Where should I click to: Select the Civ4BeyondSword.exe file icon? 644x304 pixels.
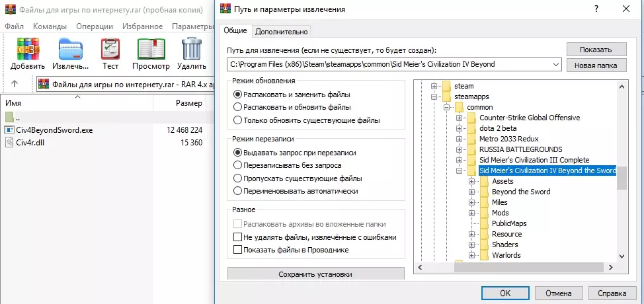(9, 130)
